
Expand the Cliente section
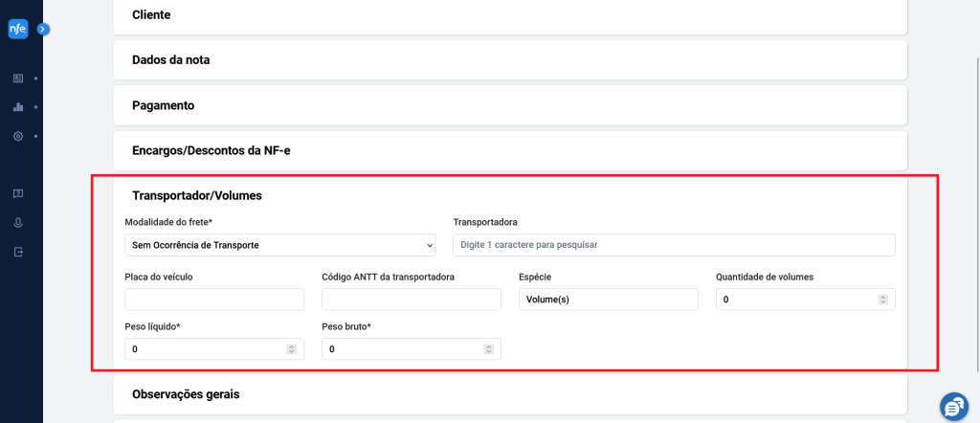pyautogui.click(x=510, y=15)
